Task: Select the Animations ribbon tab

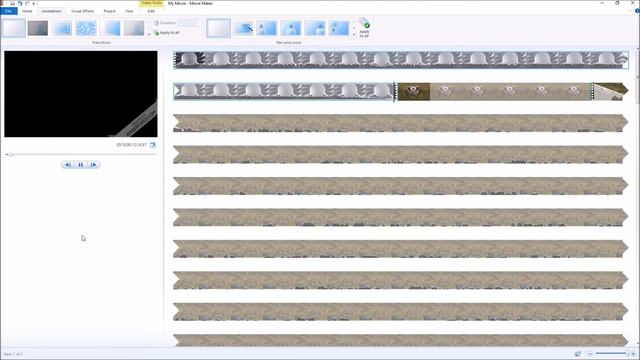Action: click(x=52, y=11)
